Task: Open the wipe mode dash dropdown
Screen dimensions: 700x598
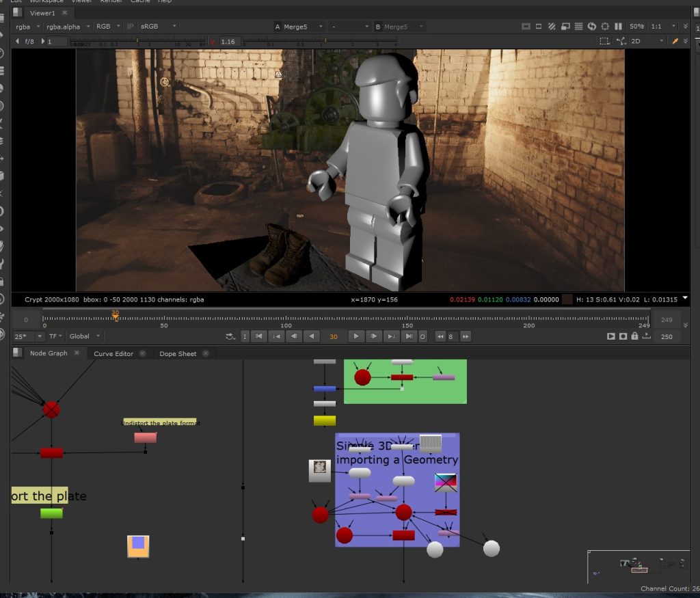Action: (x=350, y=27)
